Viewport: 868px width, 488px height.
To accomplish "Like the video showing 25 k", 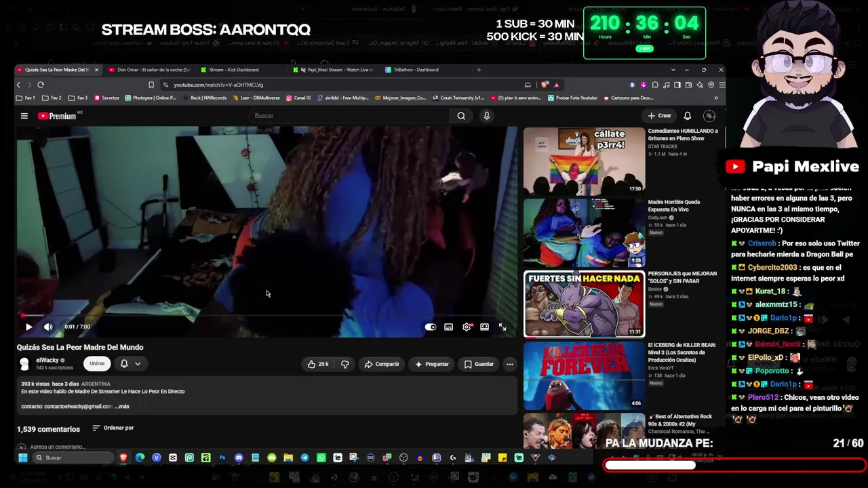I will pos(317,364).
